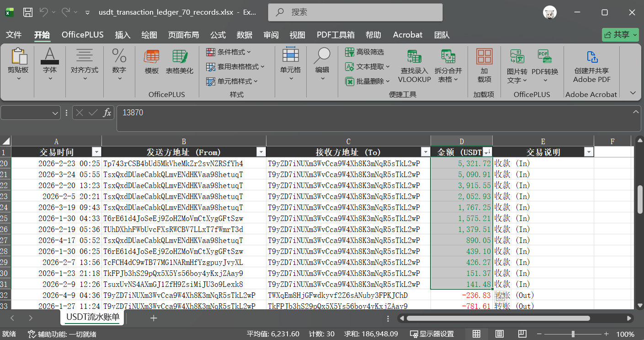This screenshot has height=340, width=644.
Task: Switch to Page Layout view icon
Action: [x=500, y=334]
